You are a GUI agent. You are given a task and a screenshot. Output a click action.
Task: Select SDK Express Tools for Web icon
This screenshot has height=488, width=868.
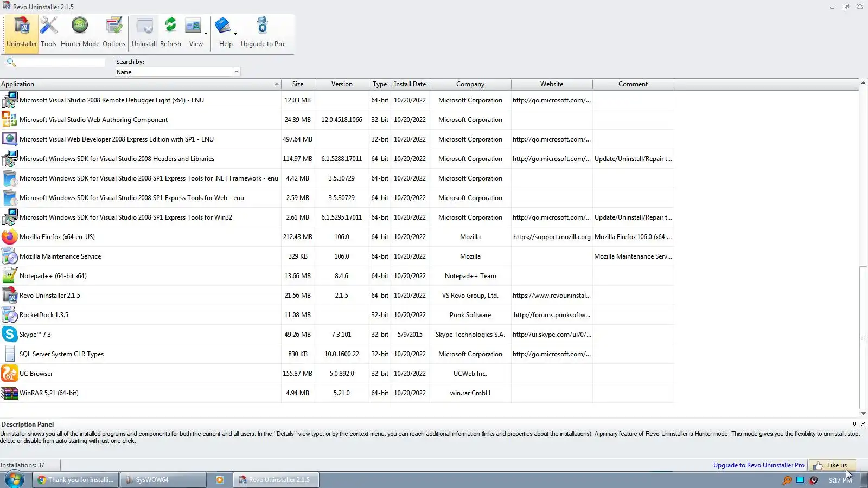pos(10,198)
